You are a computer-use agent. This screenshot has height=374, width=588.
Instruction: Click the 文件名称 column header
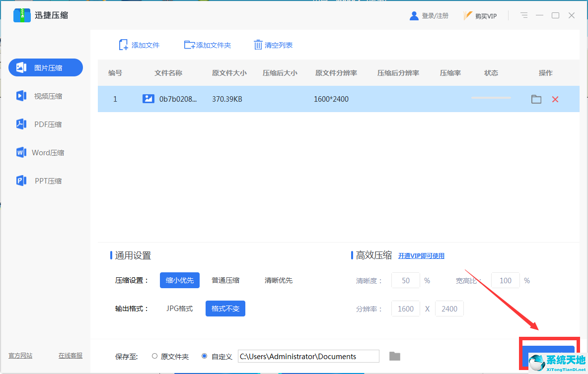tap(168, 73)
